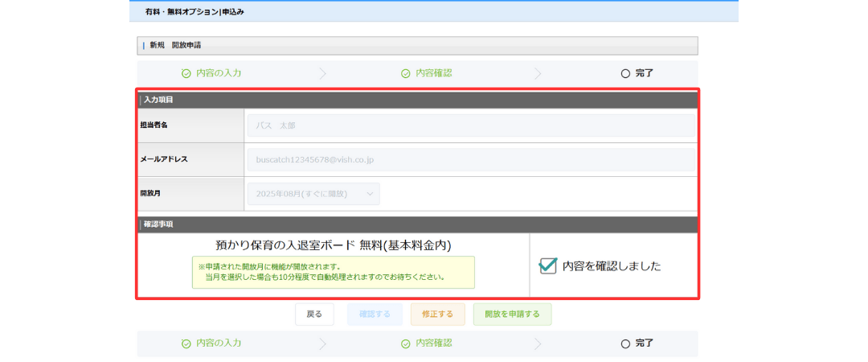Click check icon beside top 内容の入力 step

[x=186, y=73]
